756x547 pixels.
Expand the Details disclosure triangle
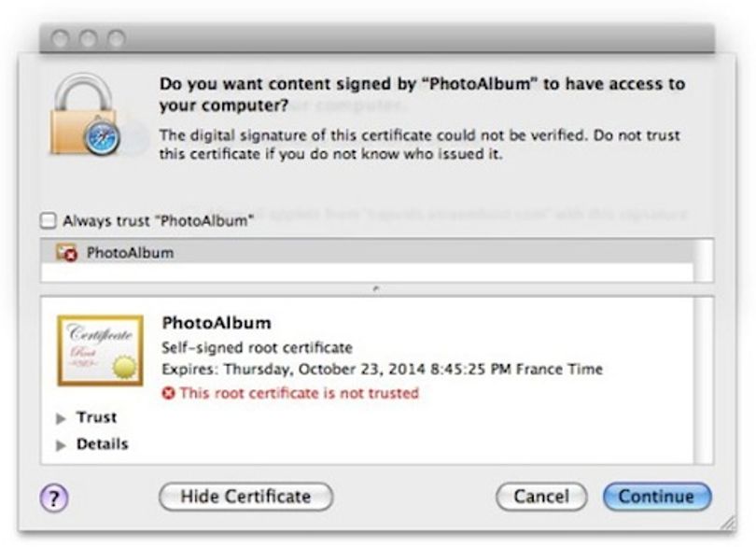coord(61,444)
